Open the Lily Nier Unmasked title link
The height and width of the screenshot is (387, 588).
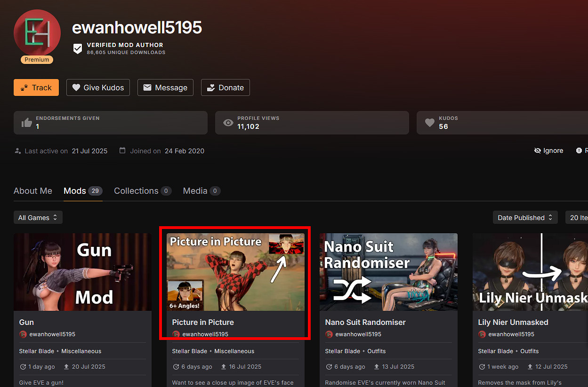coord(513,322)
